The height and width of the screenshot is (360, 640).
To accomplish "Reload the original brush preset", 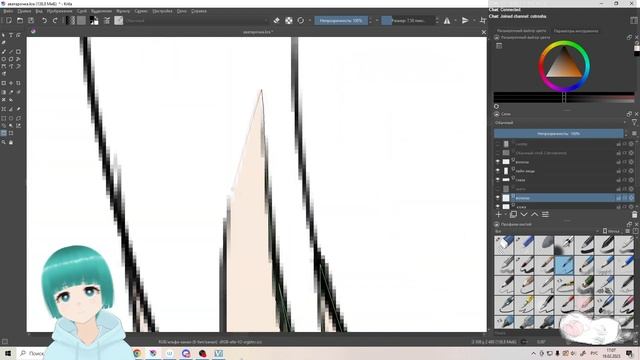I will coord(301,20).
